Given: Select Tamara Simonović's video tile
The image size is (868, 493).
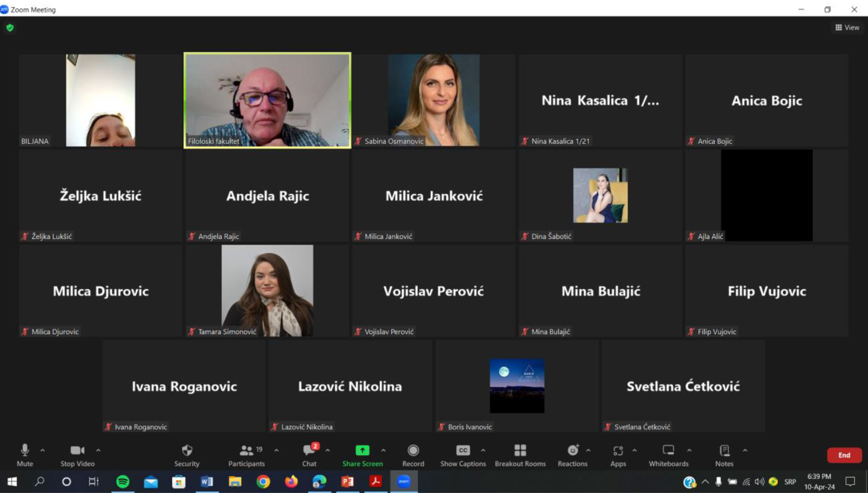Looking at the screenshot, I should pyautogui.click(x=267, y=290).
